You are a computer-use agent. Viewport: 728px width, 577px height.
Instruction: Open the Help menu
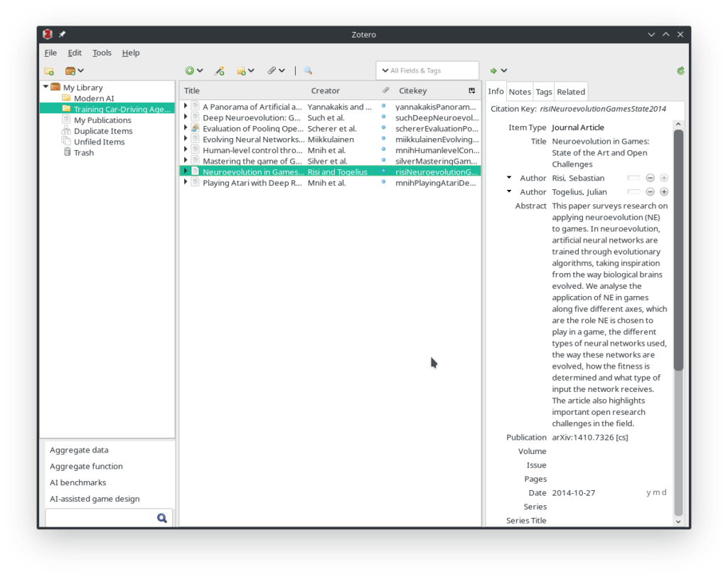(131, 53)
